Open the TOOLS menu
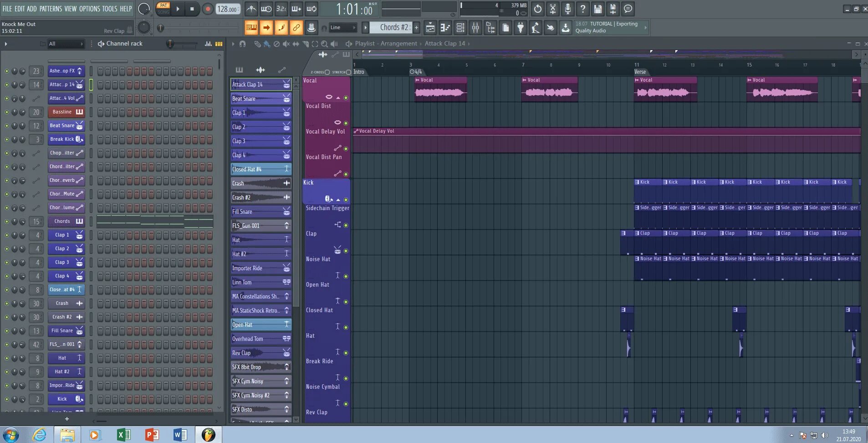Screen dimensions: 868x443 click(110, 9)
